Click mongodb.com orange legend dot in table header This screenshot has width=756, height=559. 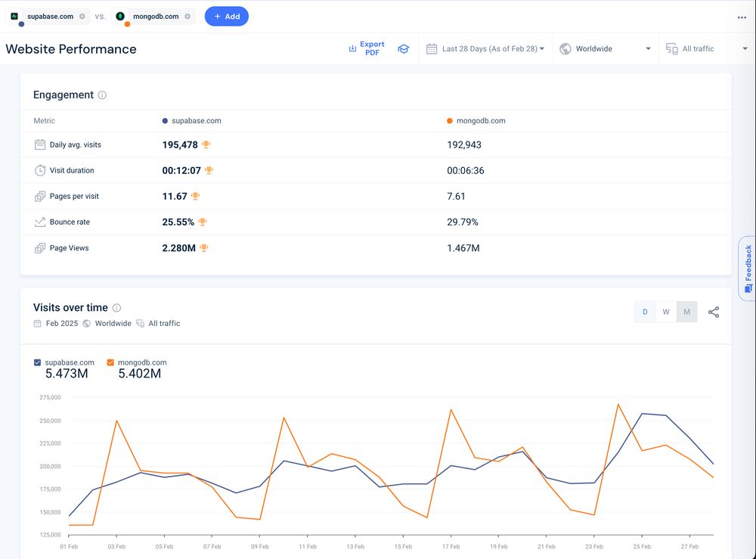[x=449, y=121]
